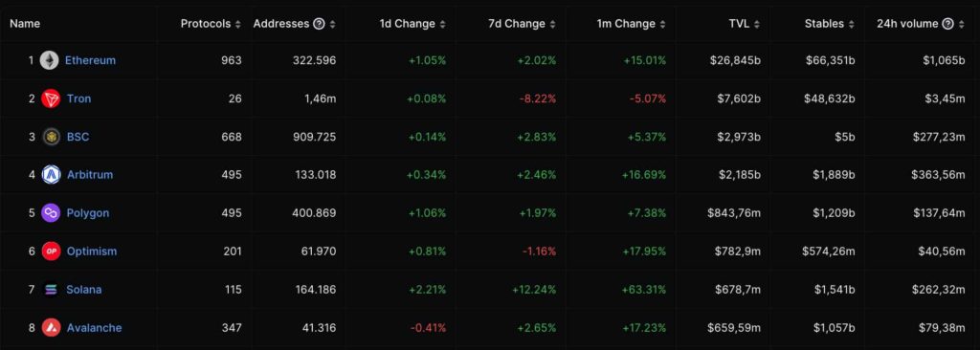Show the 24h volume help icon
The width and height of the screenshot is (980, 350).
[947, 24]
